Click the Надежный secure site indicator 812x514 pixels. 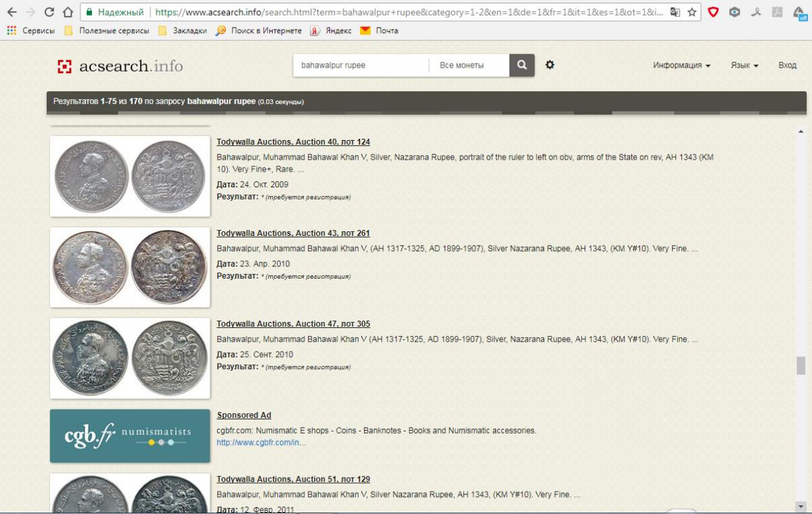(x=114, y=12)
